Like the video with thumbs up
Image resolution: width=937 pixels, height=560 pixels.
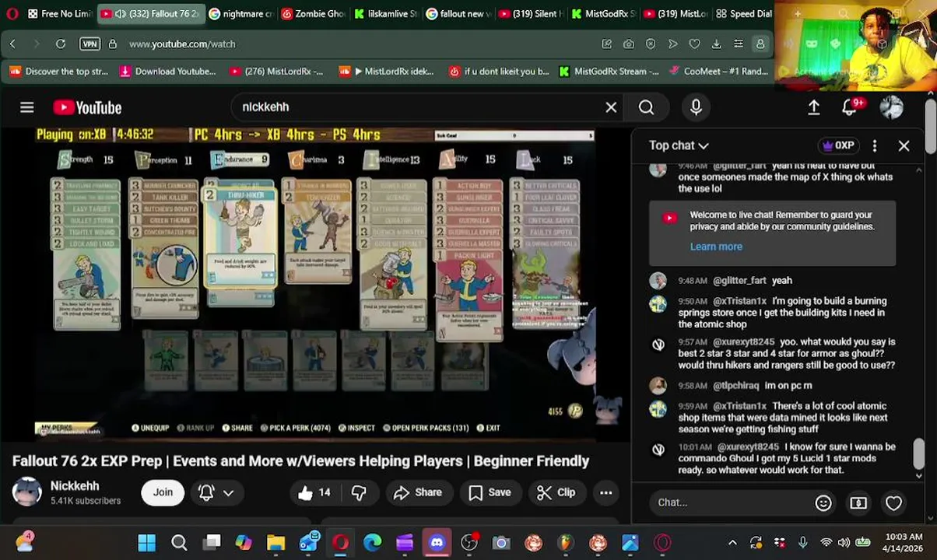(x=314, y=492)
